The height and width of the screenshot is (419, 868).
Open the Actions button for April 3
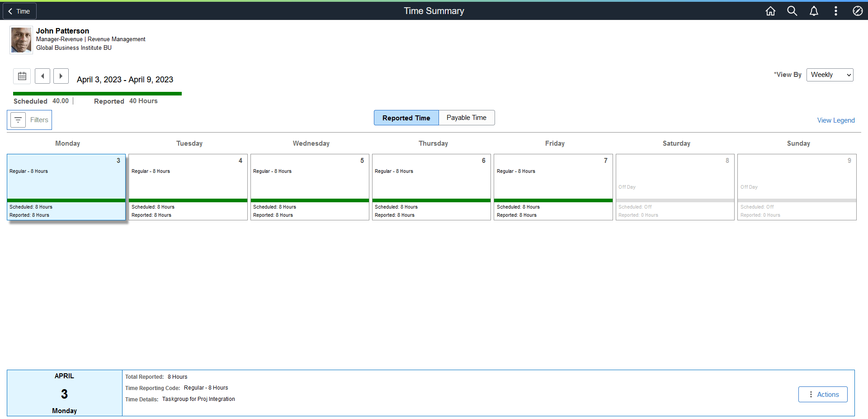click(x=823, y=395)
